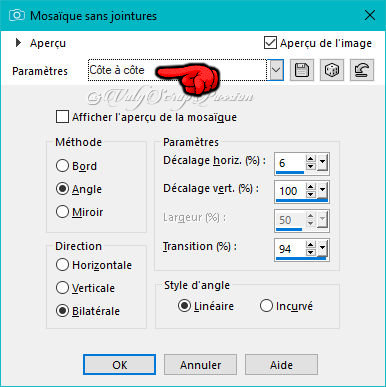386x387 pixels.
Task: Uncheck Aperçu de l'image checkbox
Action: tap(270, 43)
